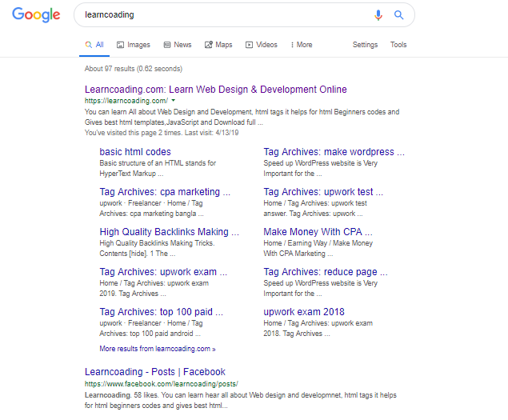The width and height of the screenshot is (508, 420).
Task: Open search Settings
Action: click(x=365, y=45)
